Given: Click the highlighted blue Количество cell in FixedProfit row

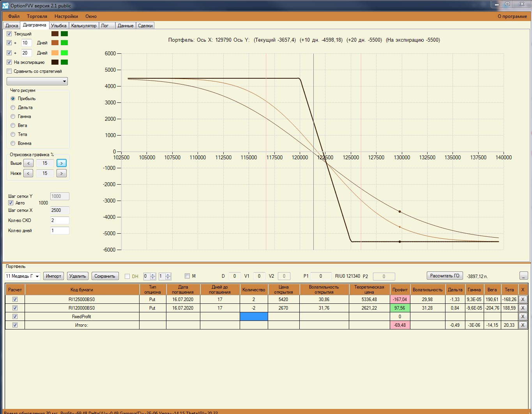Looking at the screenshot, I should pyautogui.click(x=254, y=317).
